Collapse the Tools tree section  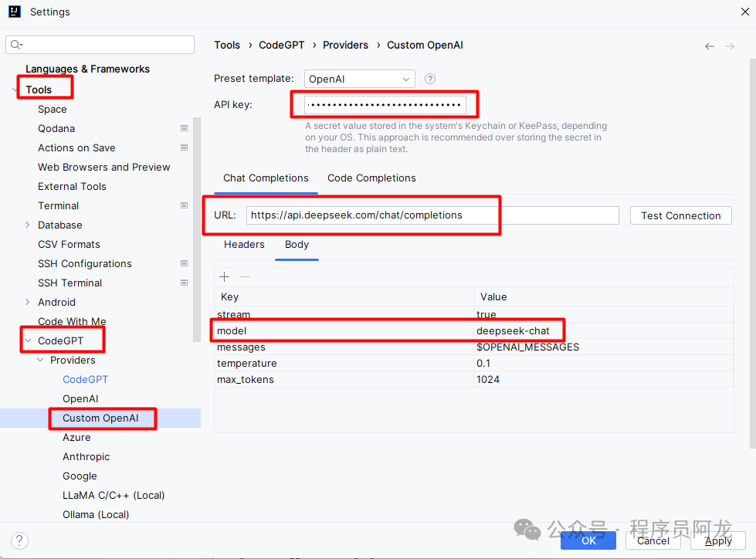point(15,90)
